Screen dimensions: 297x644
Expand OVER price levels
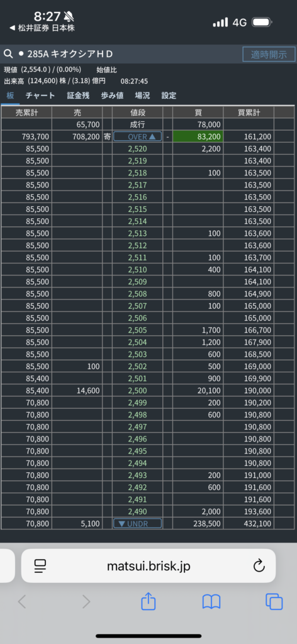pos(138,136)
